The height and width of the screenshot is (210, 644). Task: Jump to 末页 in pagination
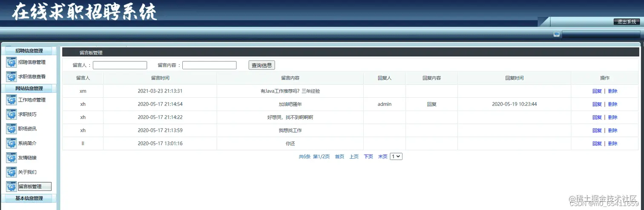(383, 156)
